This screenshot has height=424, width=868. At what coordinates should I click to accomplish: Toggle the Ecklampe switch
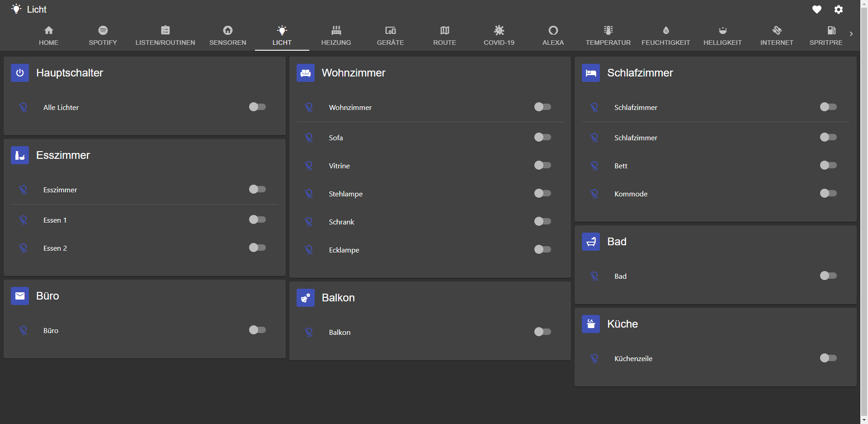(x=542, y=249)
